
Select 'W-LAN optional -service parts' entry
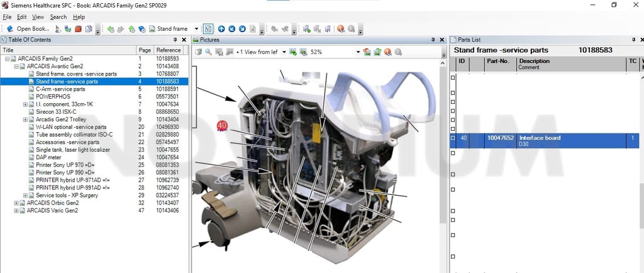71,127
